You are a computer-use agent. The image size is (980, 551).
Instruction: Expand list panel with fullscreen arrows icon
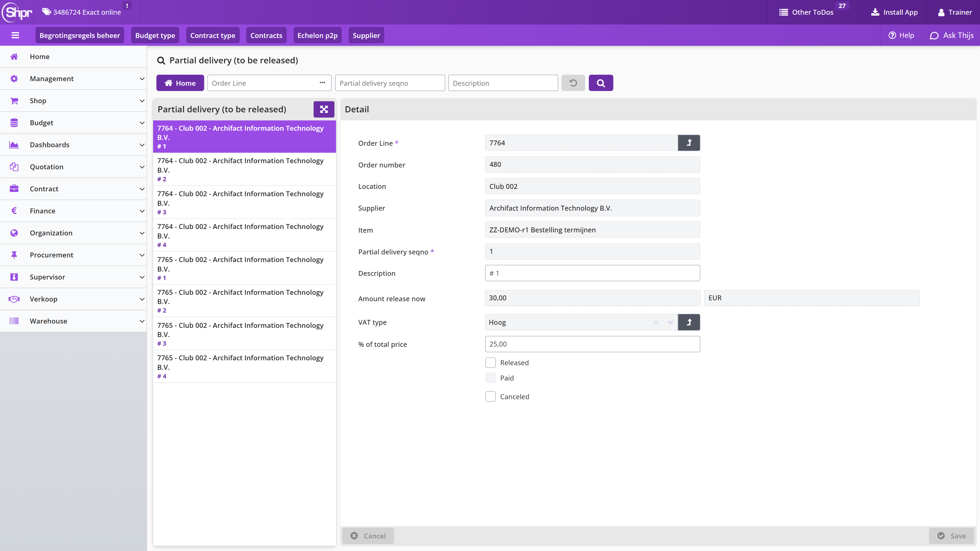324,110
